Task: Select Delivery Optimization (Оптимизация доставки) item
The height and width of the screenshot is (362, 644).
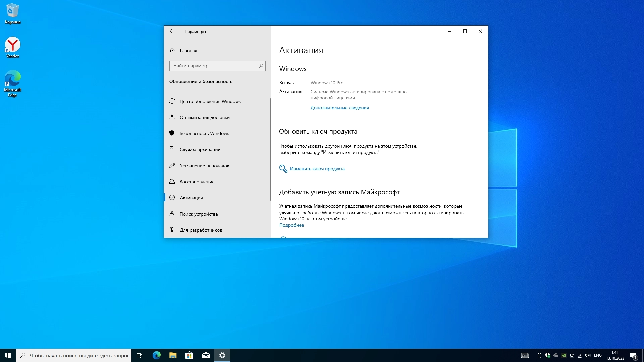Action: tap(205, 117)
